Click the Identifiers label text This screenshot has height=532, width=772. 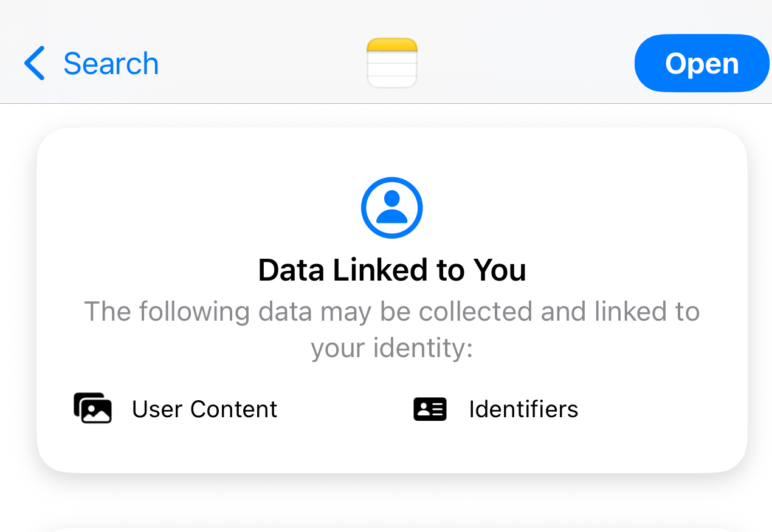tap(523, 409)
